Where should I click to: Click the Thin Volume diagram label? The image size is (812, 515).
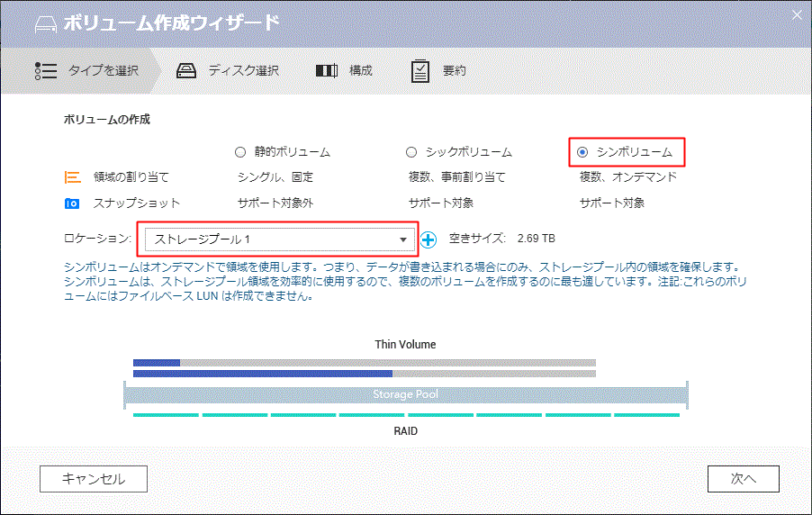coord(405,345)
